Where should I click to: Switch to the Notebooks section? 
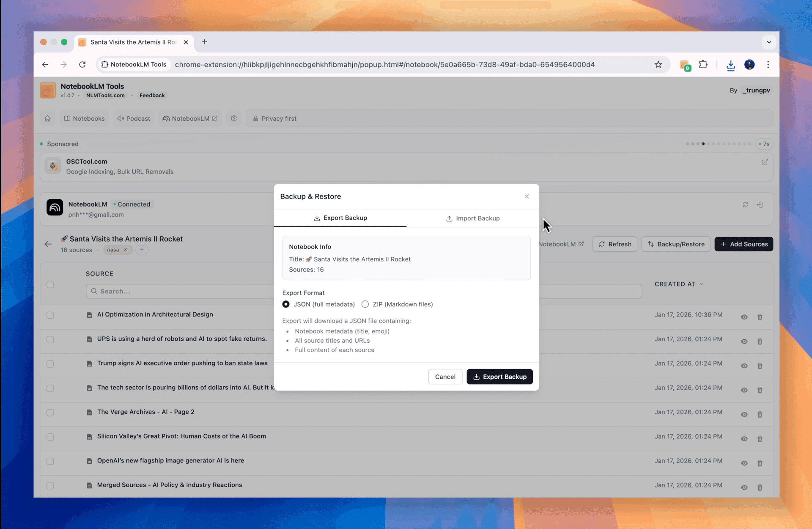(84, 118)
